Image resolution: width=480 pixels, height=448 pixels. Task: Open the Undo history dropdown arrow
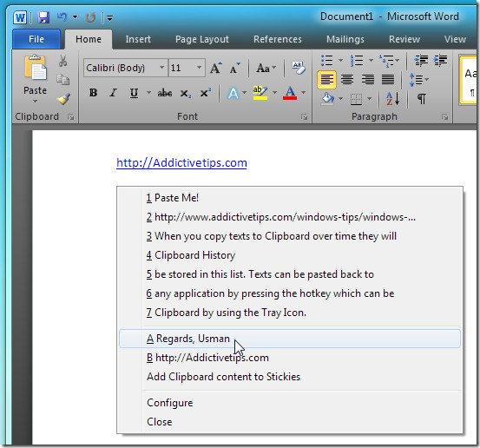[75, 17]
